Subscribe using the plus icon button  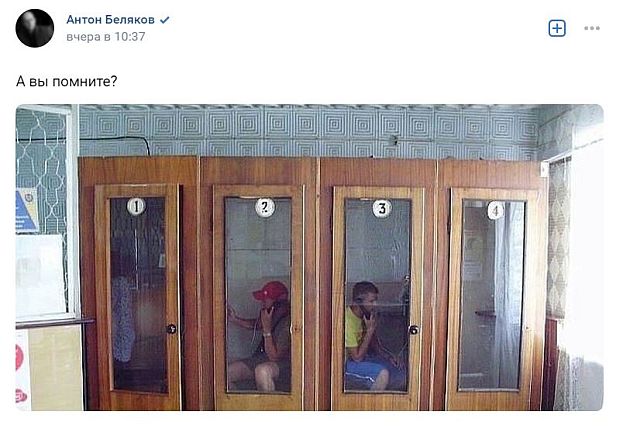[557, 28]
